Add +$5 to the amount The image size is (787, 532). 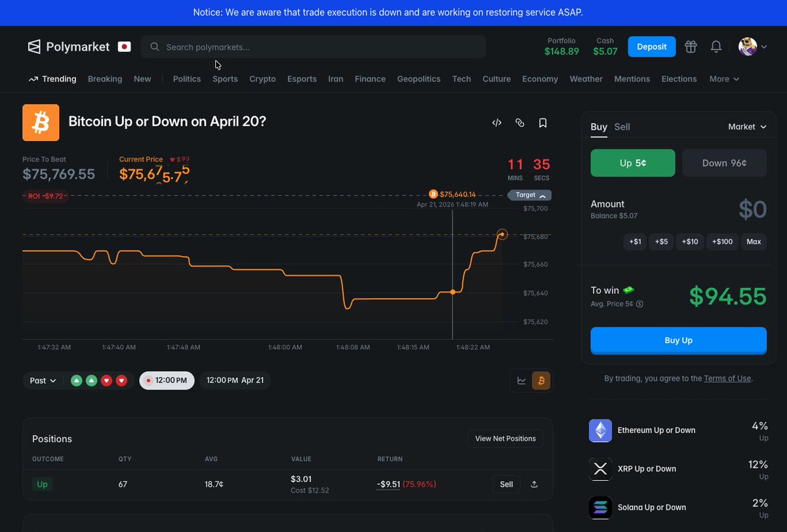661,241
